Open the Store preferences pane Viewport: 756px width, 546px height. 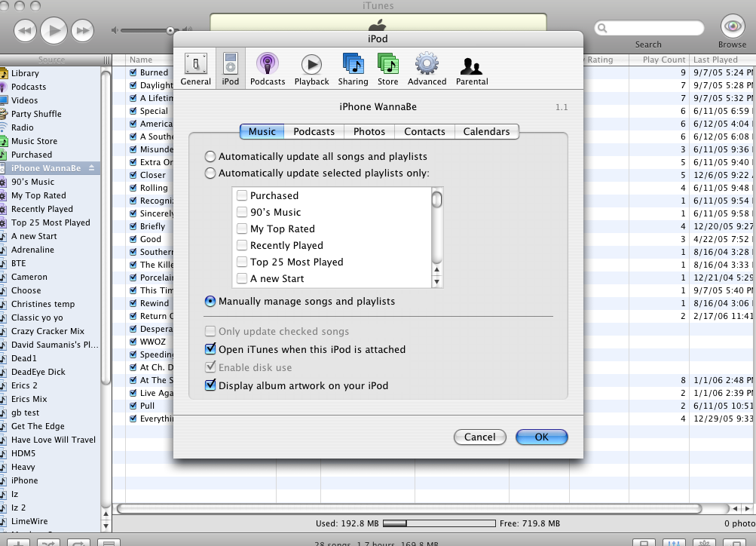pos(387,69)
